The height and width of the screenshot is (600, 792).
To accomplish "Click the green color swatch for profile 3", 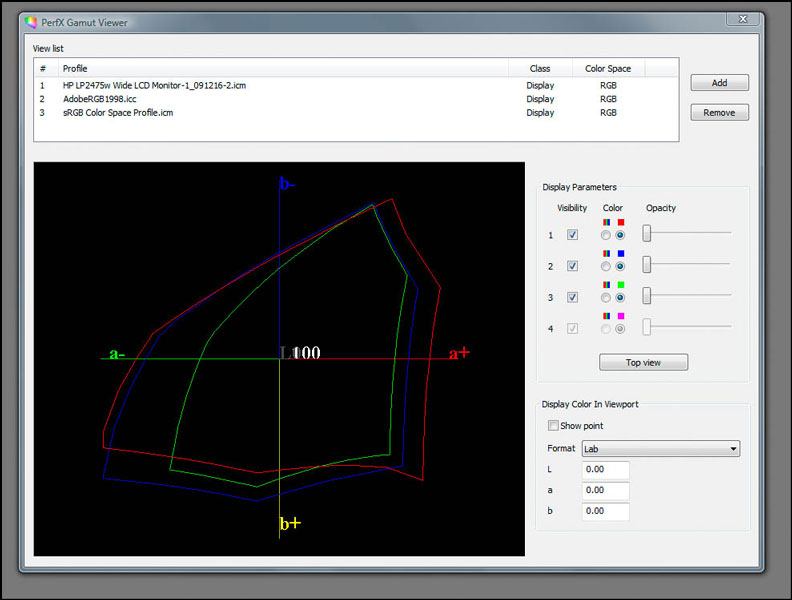I will coord(621,285).
